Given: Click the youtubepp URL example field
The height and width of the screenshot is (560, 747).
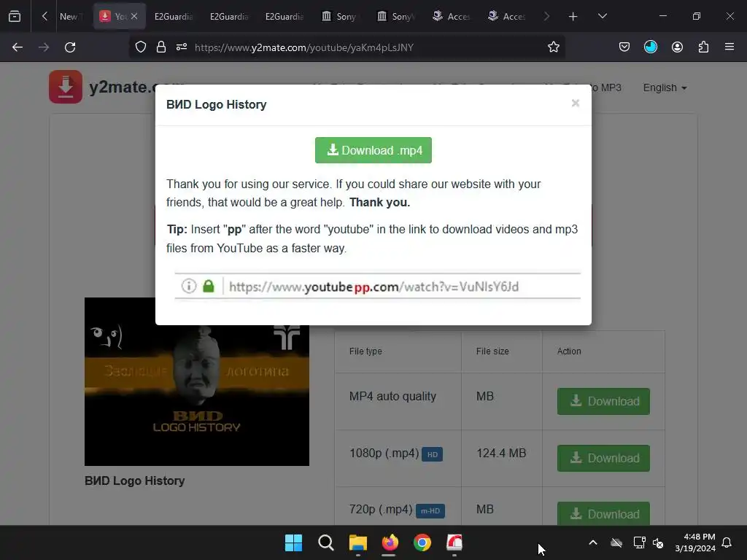Looking at the screenshot, I should click(x=377, y=286).
